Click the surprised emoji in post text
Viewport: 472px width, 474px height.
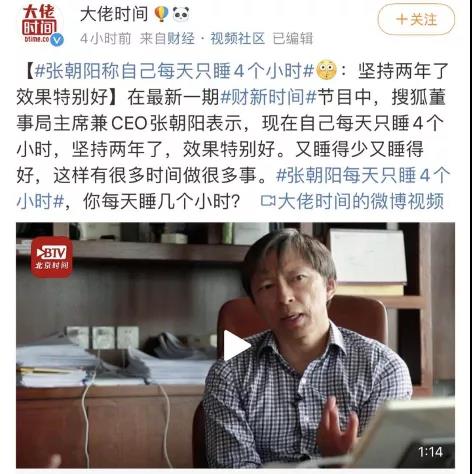[326, 71]
